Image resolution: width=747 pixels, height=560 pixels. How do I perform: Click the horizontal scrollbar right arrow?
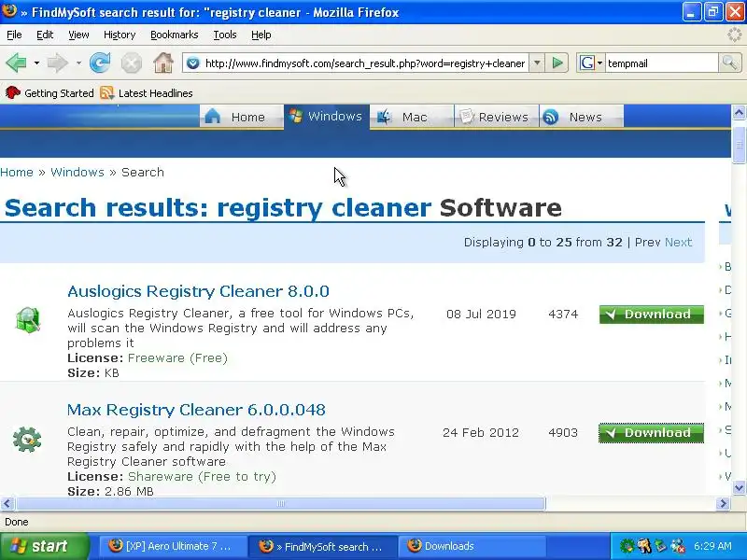pyautogui.click(x=723, y=503)
